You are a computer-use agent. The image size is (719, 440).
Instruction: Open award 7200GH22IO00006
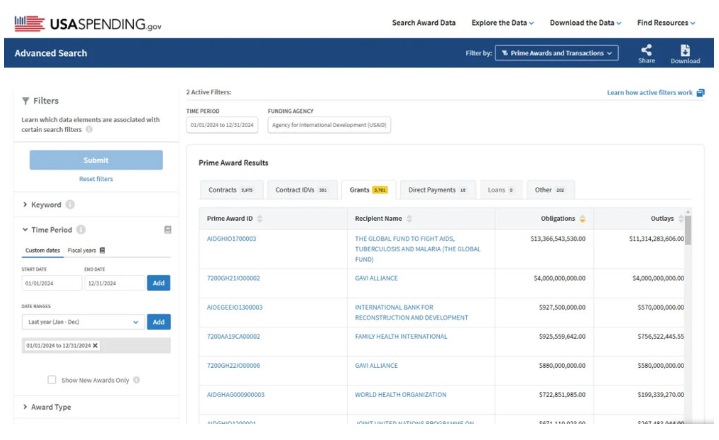233,366
